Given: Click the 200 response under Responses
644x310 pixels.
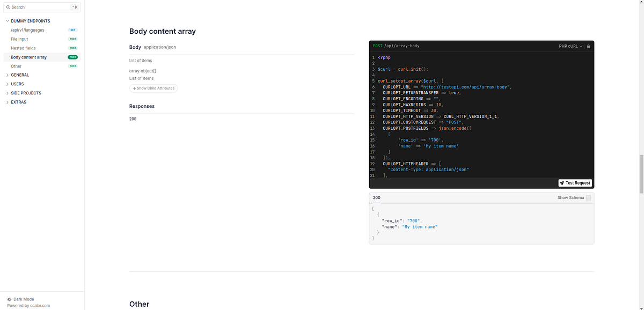Looking at the screenshot, I should pos(133,119).
